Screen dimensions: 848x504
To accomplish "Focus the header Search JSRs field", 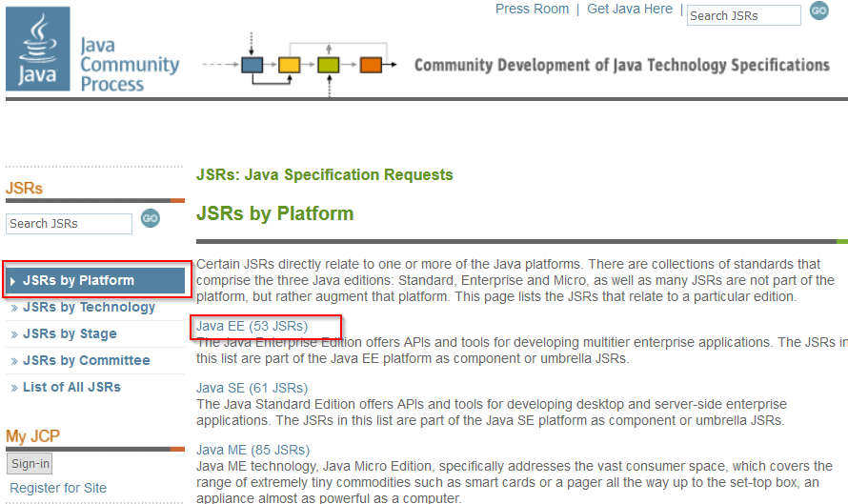I will pyautogui.click(x=743, y=15).
